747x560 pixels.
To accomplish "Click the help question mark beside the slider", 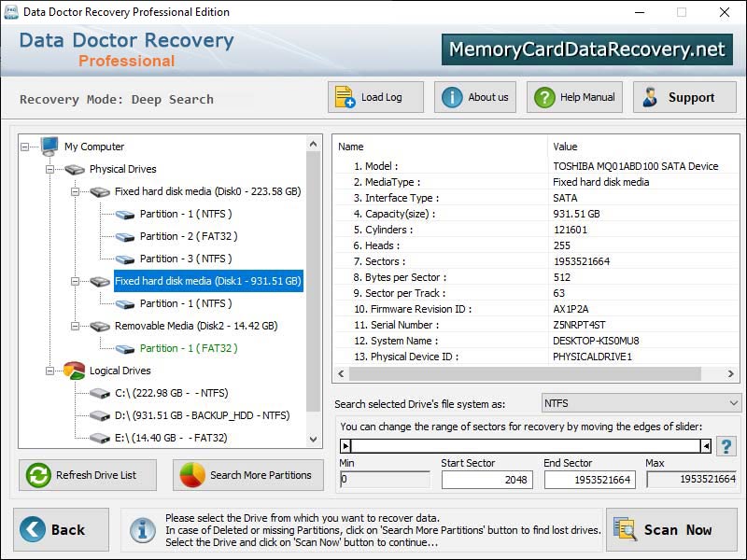I will 726,446.
